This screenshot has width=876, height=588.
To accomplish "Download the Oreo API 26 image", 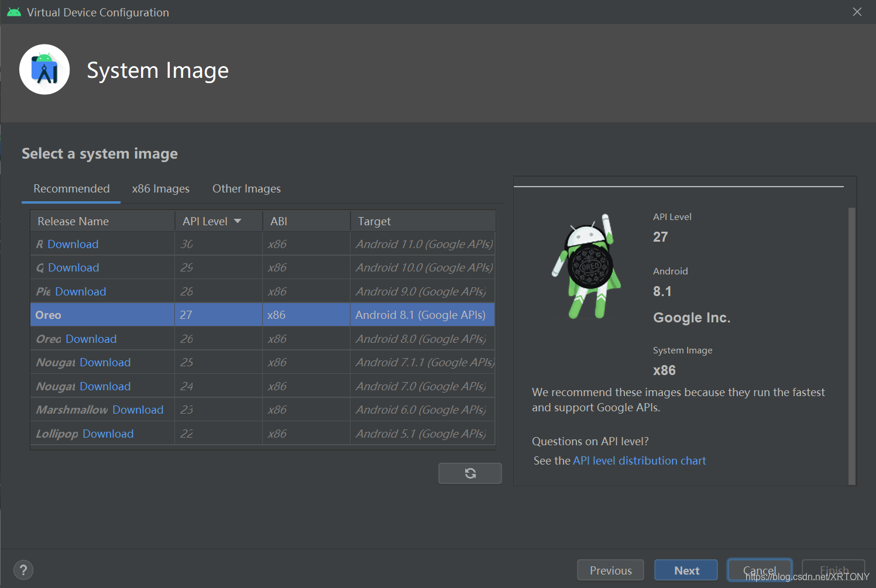I will (x=91, y=339).
